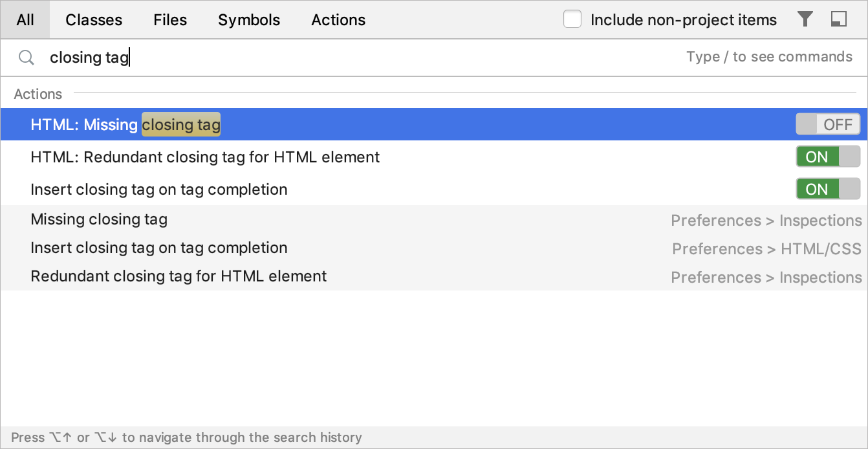This screenshot has height=449, width=868.
Task: Select HTML: Redundant closing tag for HTML element
Action: tap(205, 157)
